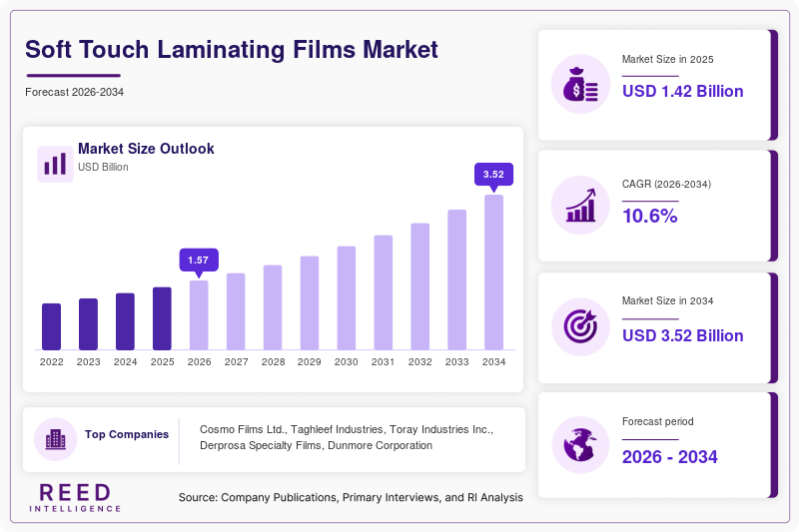Viewport: 799px width, 532px height.
Task: Click the 2031 bar in the chart
Action: [384, 292]
